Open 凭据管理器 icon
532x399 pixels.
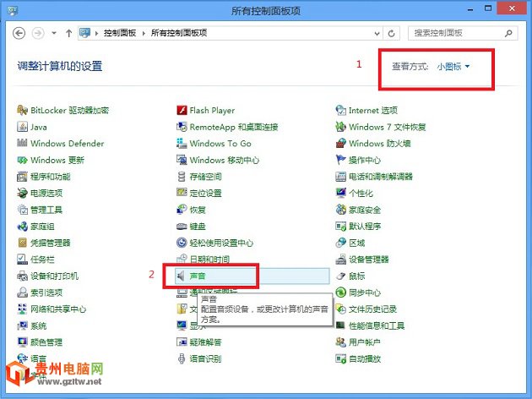(x=23, y=243)
